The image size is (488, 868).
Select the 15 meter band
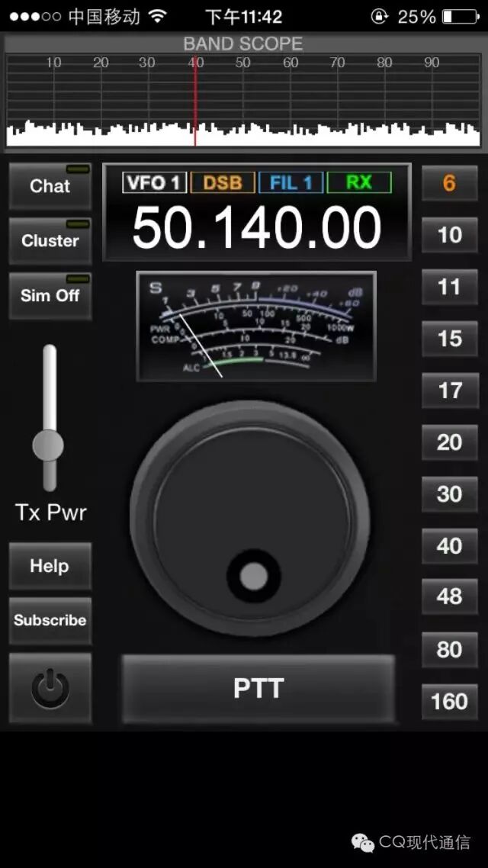pos(449,339)
